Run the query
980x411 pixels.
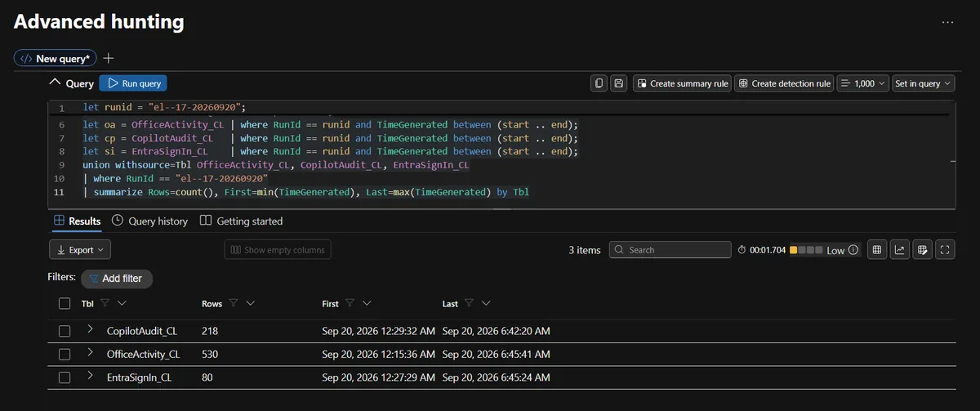click(x=133, y=83)
